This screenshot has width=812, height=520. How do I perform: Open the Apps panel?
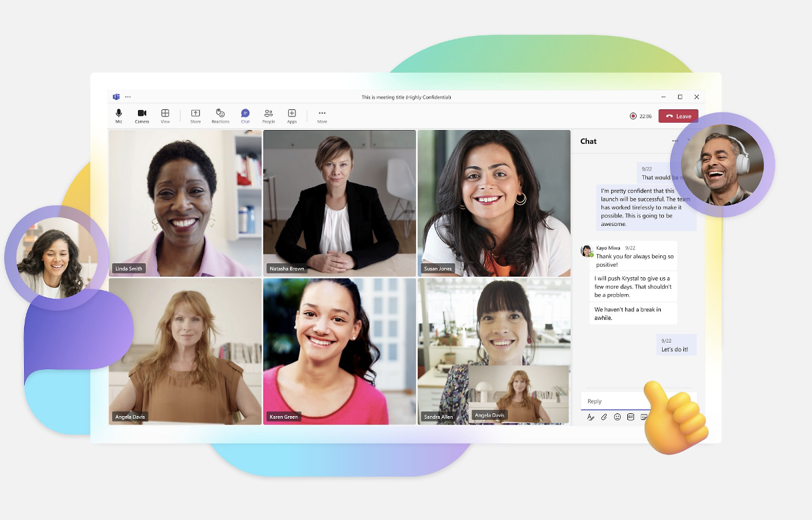click(291, 115)
